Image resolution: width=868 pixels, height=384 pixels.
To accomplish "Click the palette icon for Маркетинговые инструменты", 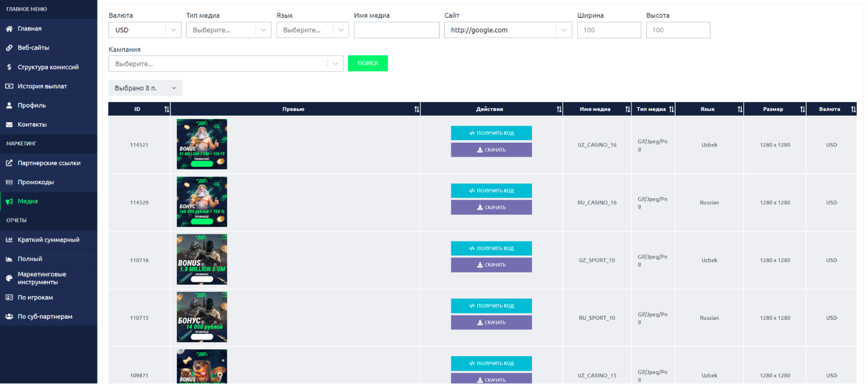I will (x=9, y=278).
